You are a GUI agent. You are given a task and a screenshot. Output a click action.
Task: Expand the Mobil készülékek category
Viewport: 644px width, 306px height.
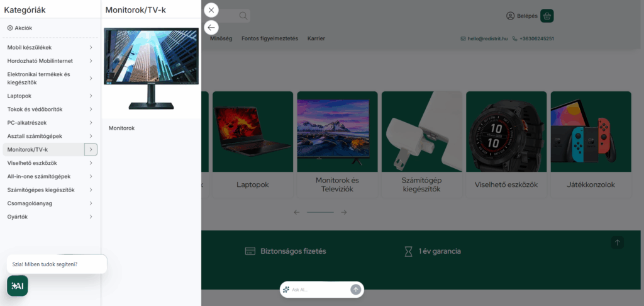click(x=91, y=47)
